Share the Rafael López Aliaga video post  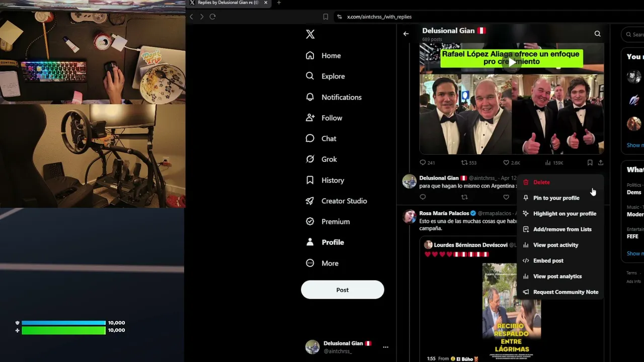[x=601, y=163]
